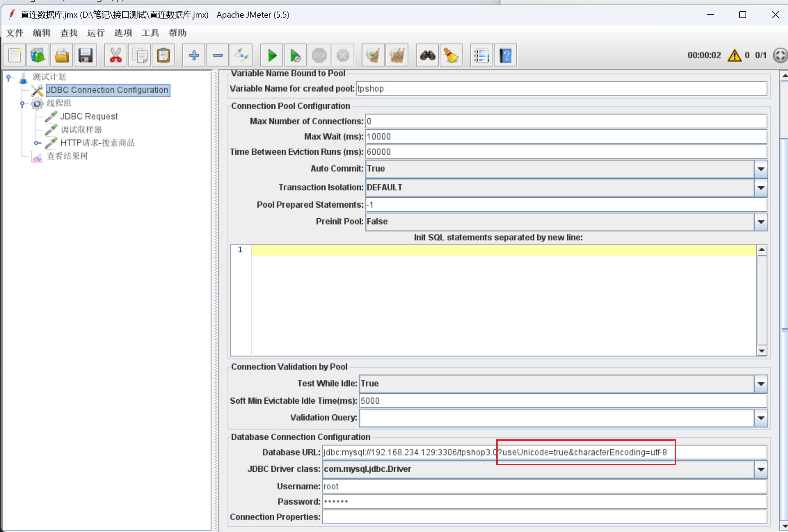Click the Username field
Image resolution: width=788 pixels, height=532 pixels.
click(545, 487)
